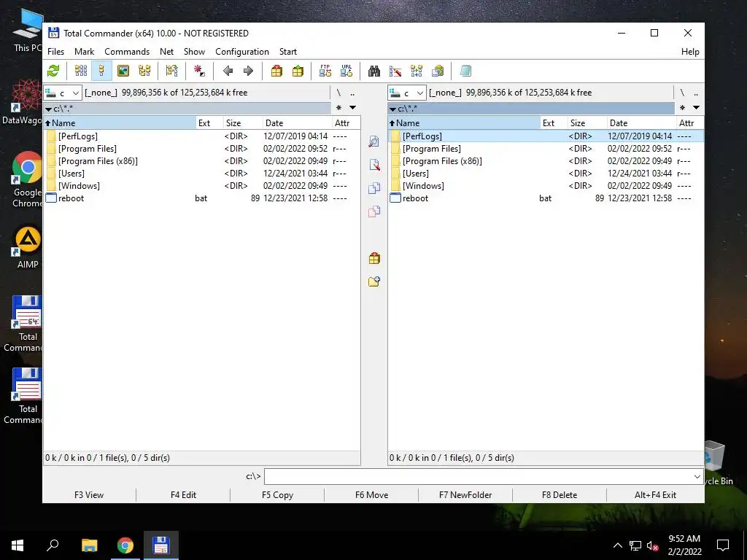This screenshot has width=747, height=560.
Task: Click the F3 View button
Action: click(x=89, y=495)
